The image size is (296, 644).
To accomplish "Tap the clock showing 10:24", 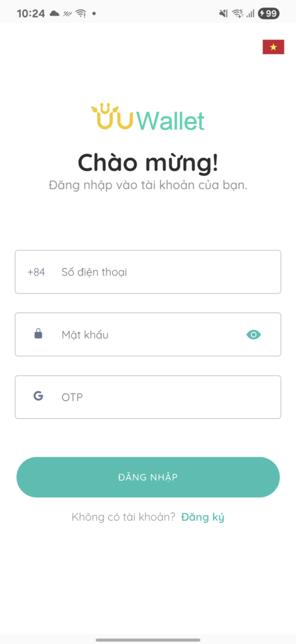I will [x=31, y=14].
